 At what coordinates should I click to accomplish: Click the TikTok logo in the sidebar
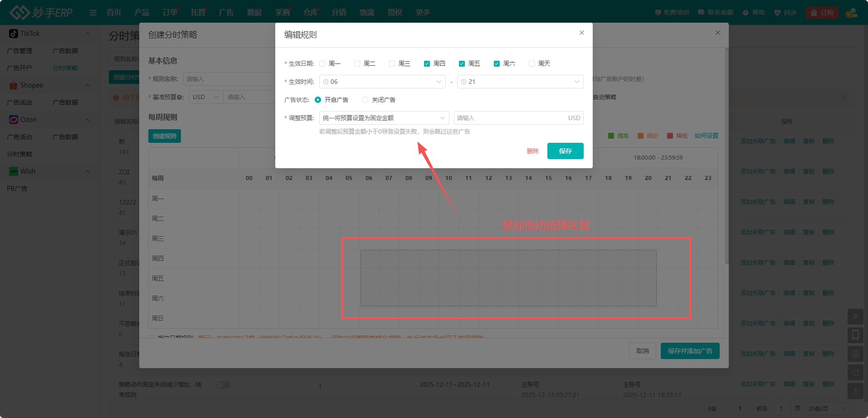pos(14,34)
